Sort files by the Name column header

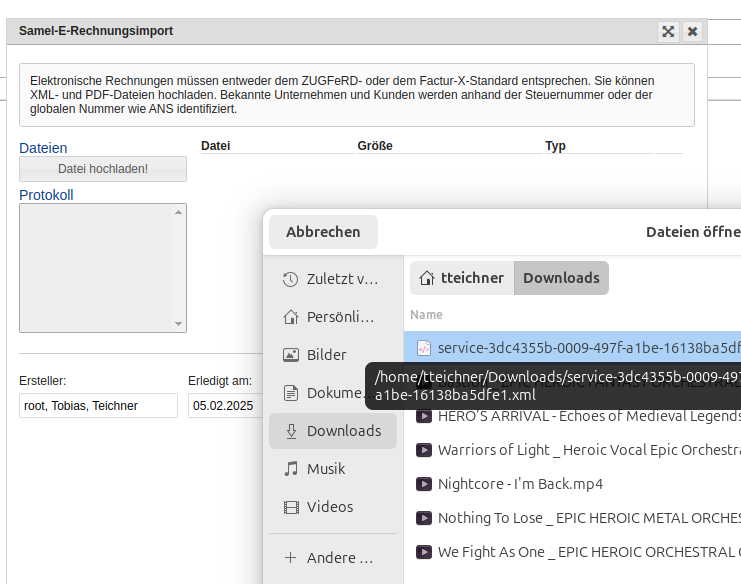click(426, 314)
